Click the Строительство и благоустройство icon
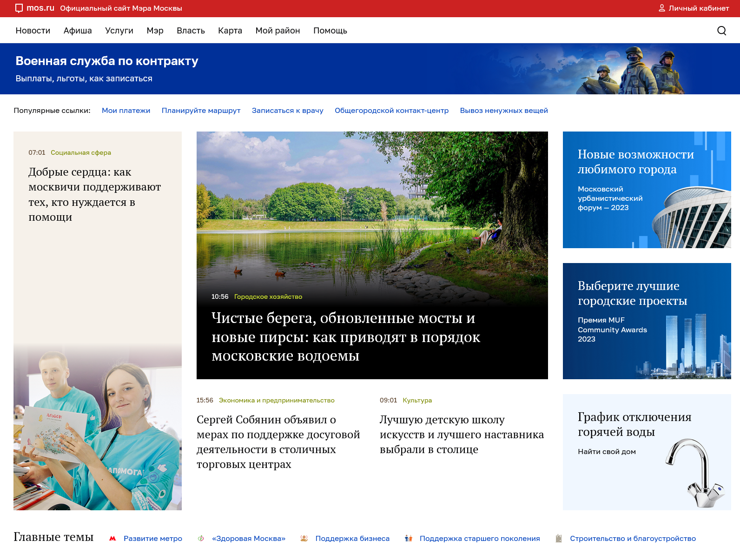740x560 pixels. [x=559, y=539]
